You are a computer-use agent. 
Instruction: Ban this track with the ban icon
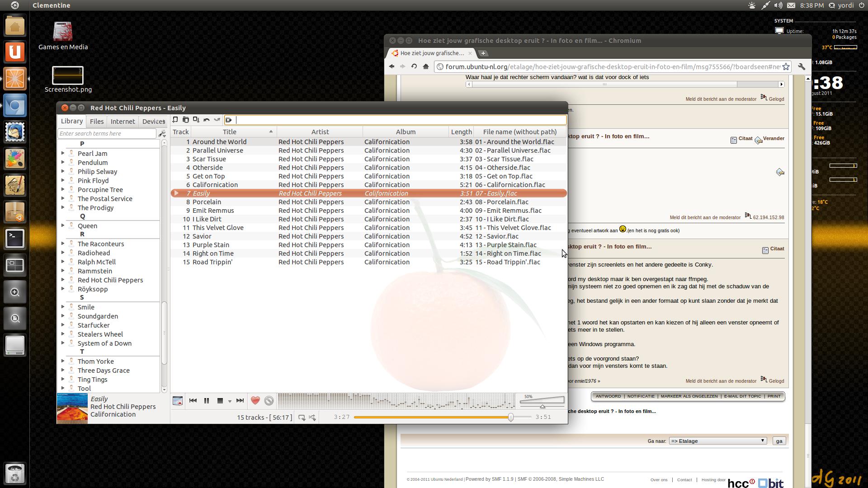[x=269, y=401]
